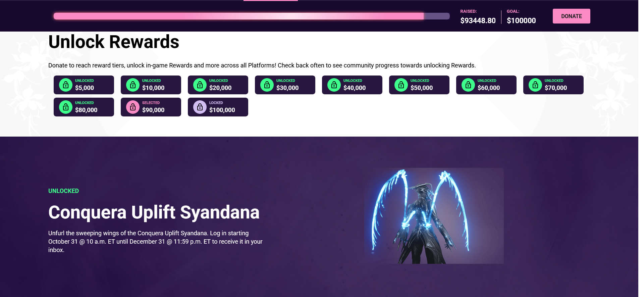The height and width of the screenshot is (297, 644).
Task: Click the $100000 goal amount
Action: [521, 20]
